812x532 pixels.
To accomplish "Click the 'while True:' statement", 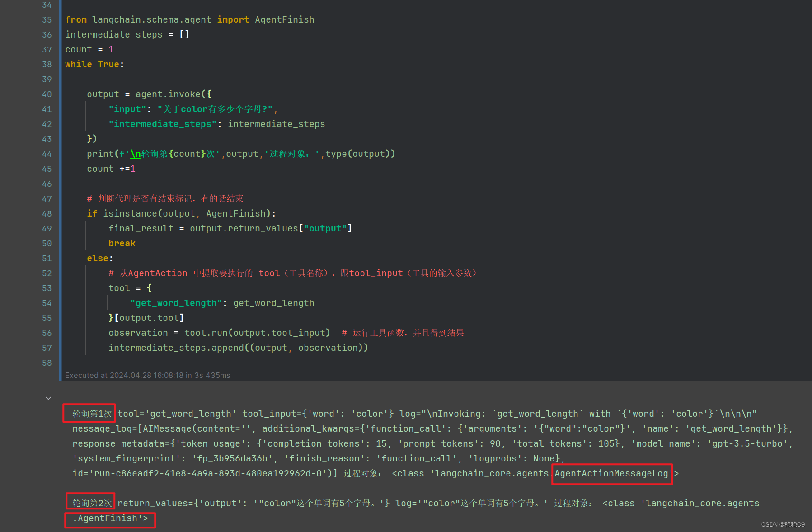I will point(94,65).
